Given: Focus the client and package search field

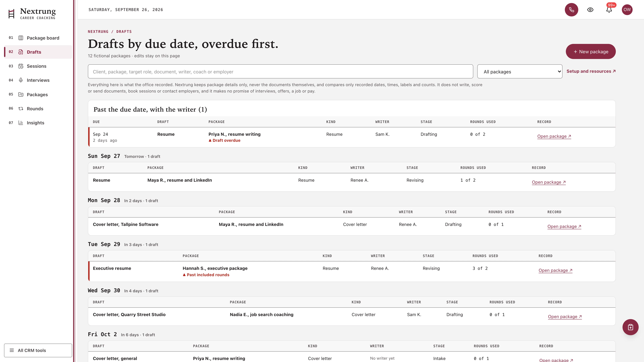Looking at the screenshot, I should [x=280, y=72].
